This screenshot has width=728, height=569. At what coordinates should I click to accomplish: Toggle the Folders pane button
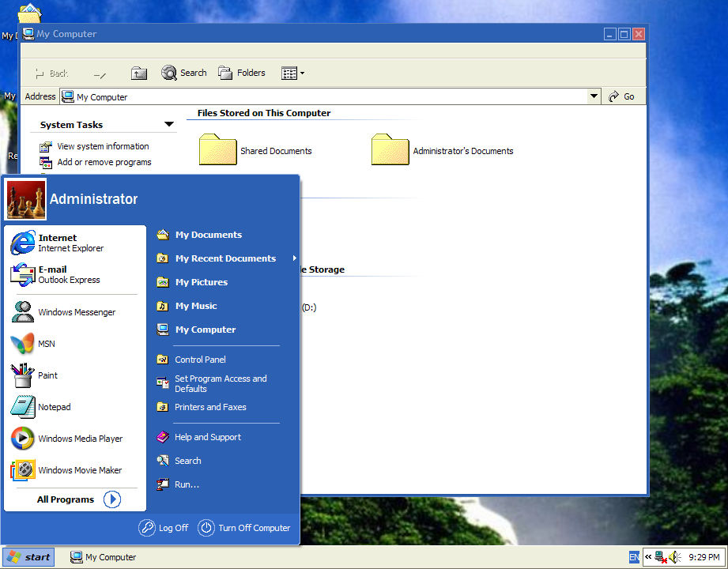point(242,73)
